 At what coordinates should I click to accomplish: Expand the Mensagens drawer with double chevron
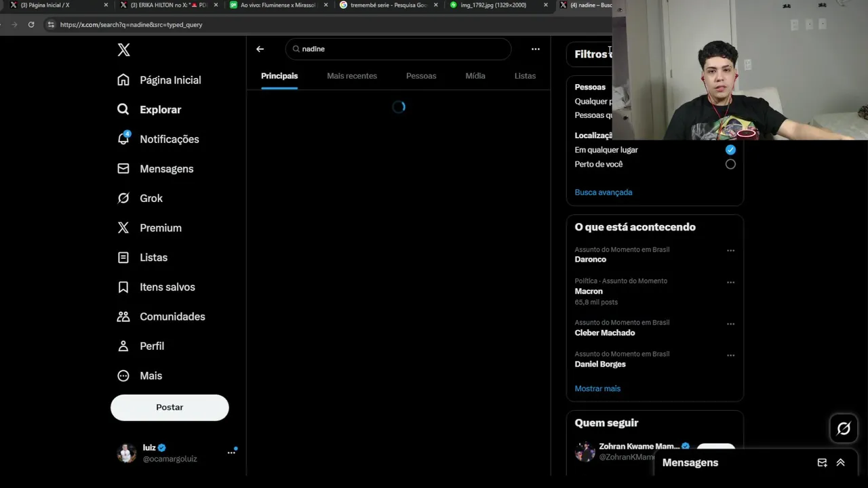click(840, 463)
